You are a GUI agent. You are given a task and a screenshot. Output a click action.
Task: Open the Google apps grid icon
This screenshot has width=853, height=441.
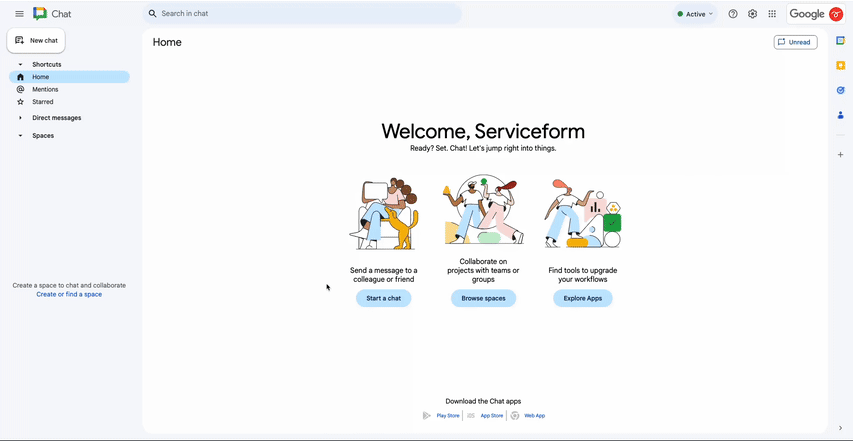[x=772, y=14]
